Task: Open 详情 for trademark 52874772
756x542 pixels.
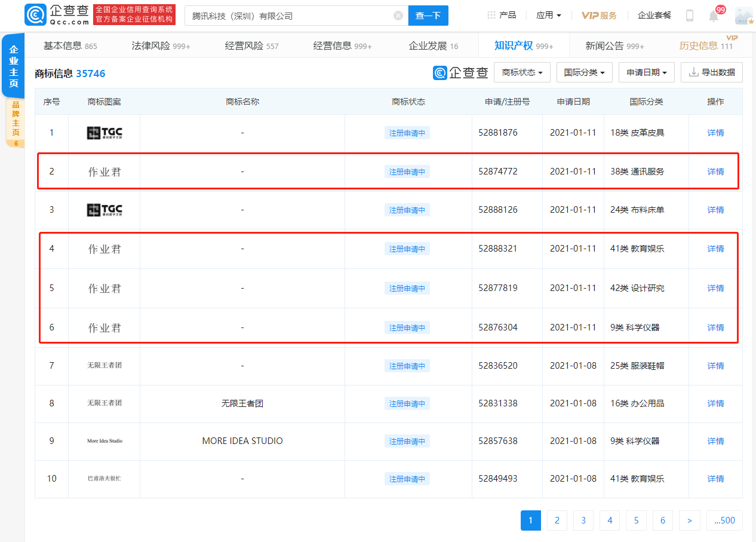Action: coord(715,172)
